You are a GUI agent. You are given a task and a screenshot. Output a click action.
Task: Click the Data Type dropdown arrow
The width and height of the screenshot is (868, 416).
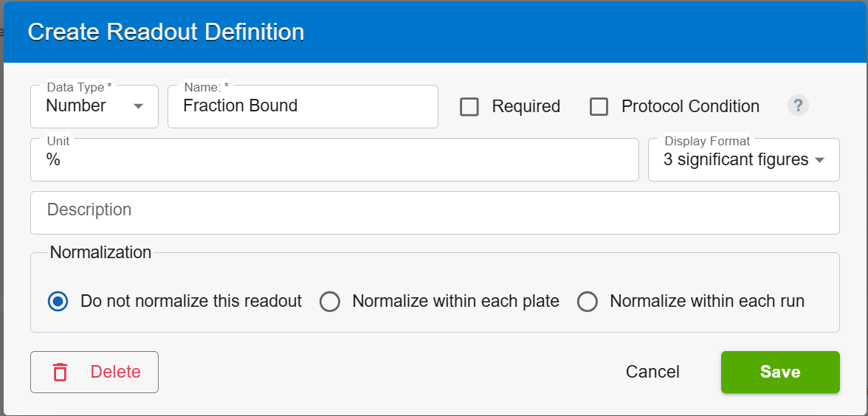click(x=139, y=106)
